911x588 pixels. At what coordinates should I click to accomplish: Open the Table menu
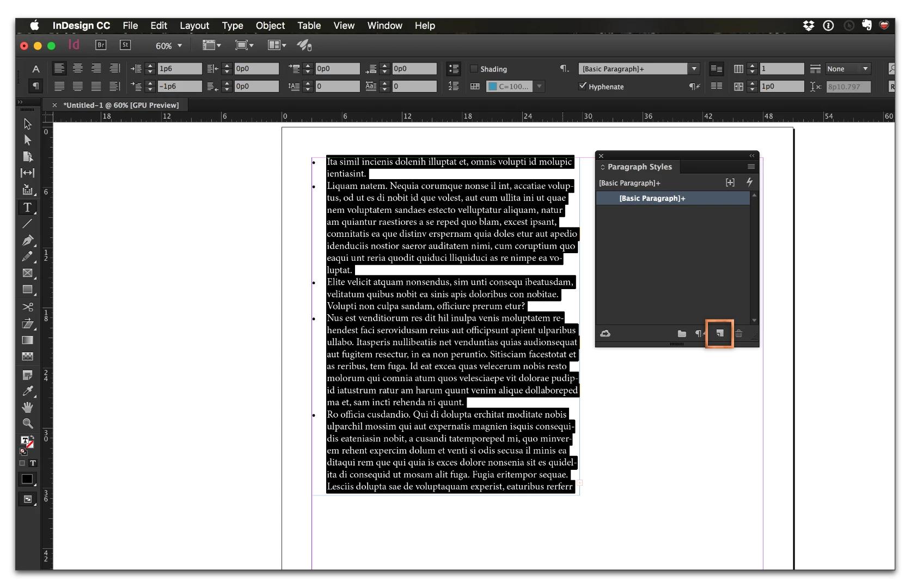point(309,26)
